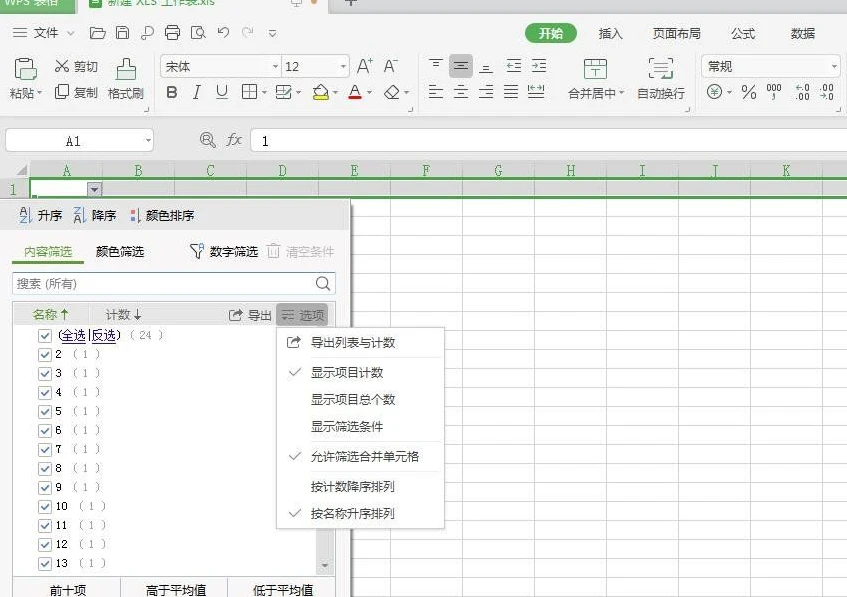Click color sort (颜色排序) button
847x597 pixels.
[162, 215]
